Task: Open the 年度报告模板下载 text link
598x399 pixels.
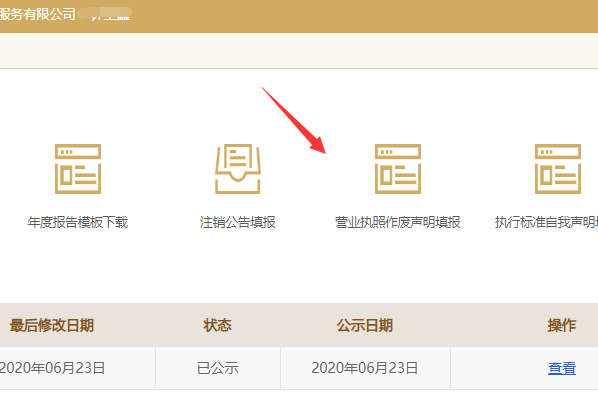Action: click(x=78, y=222)
